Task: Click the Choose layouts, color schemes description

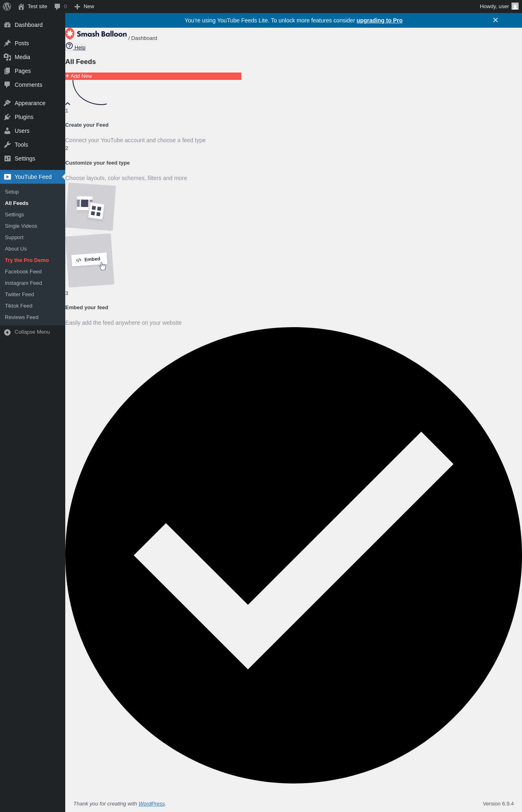Action: point(126,178)
